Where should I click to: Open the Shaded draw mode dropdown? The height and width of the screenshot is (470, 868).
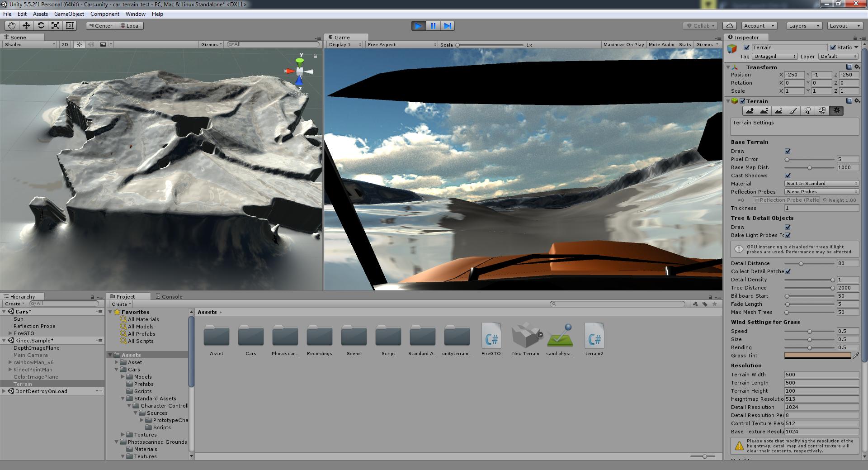click(x=29, y=44)
